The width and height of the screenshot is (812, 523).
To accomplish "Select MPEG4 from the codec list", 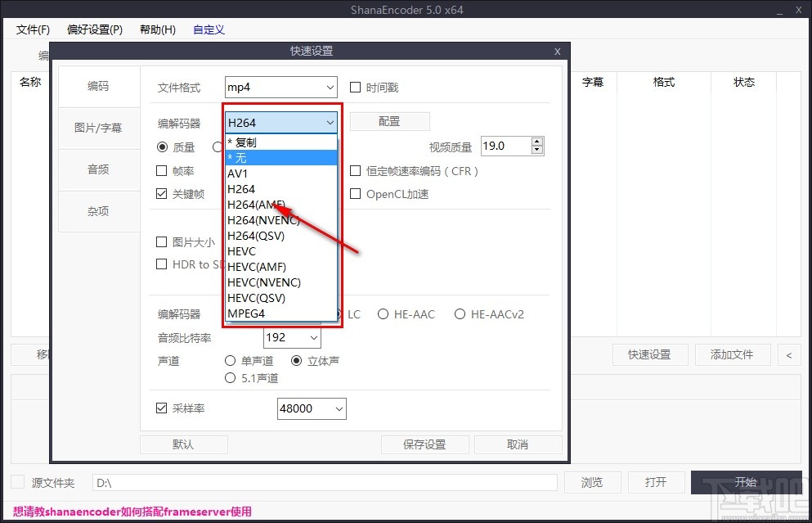I will coord(281,313).
